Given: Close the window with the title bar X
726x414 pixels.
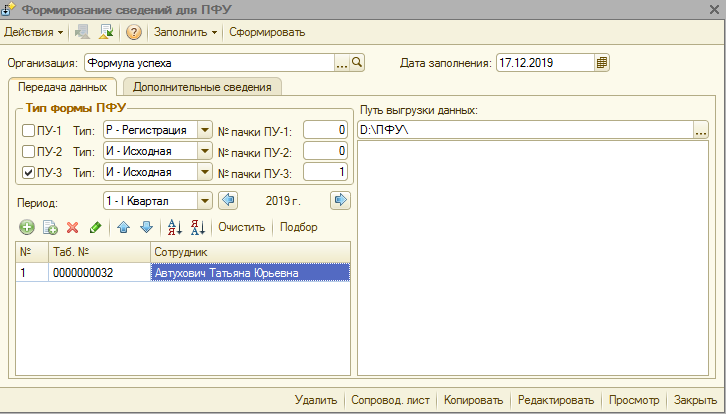Looking at the screenshot, I should 714,9.
